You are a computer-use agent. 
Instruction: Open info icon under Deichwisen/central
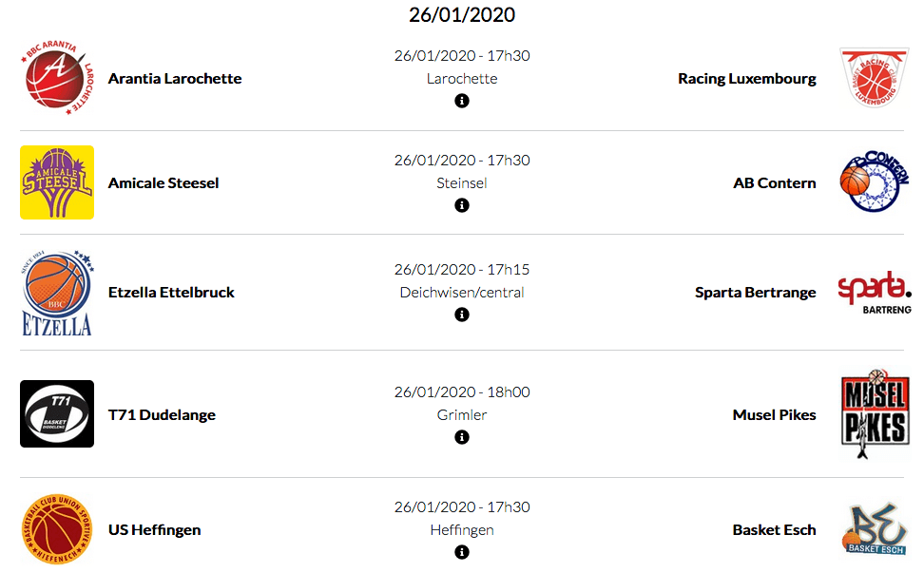click(x=462, y=315)
